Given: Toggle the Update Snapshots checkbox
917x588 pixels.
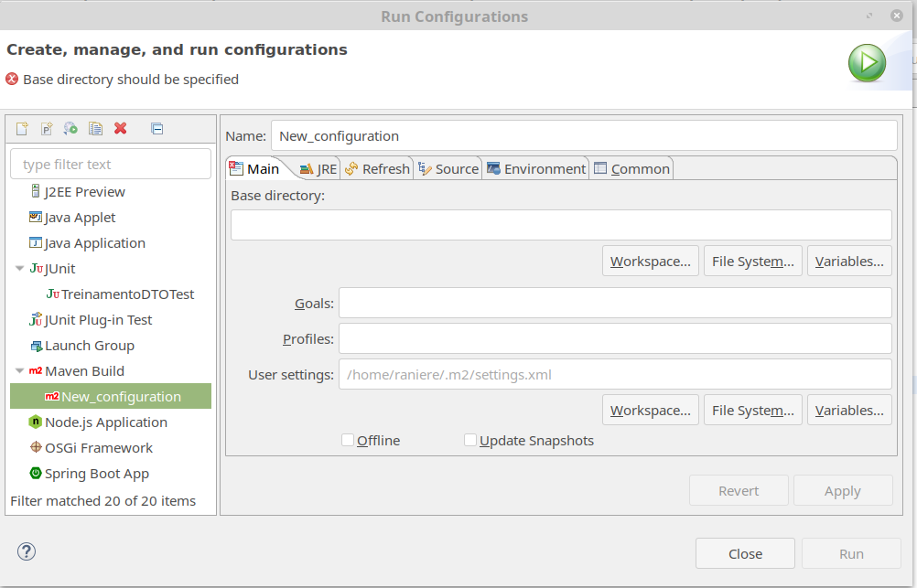Looking at the screenshot, I should point(470,440).
